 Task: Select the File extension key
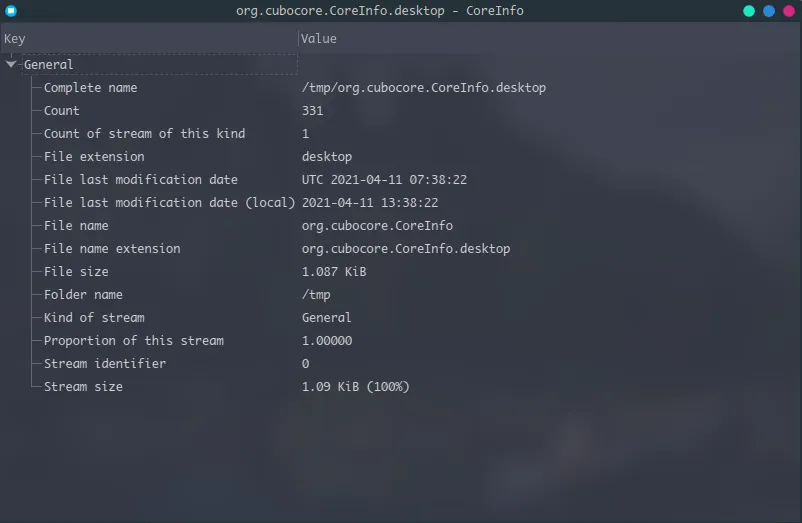(94, 156)
